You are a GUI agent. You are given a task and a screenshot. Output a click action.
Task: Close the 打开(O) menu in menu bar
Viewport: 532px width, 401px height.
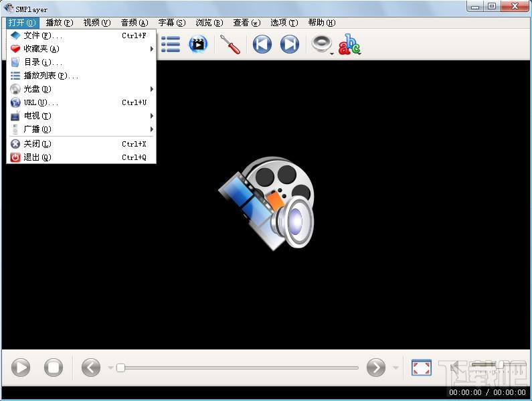22,23
